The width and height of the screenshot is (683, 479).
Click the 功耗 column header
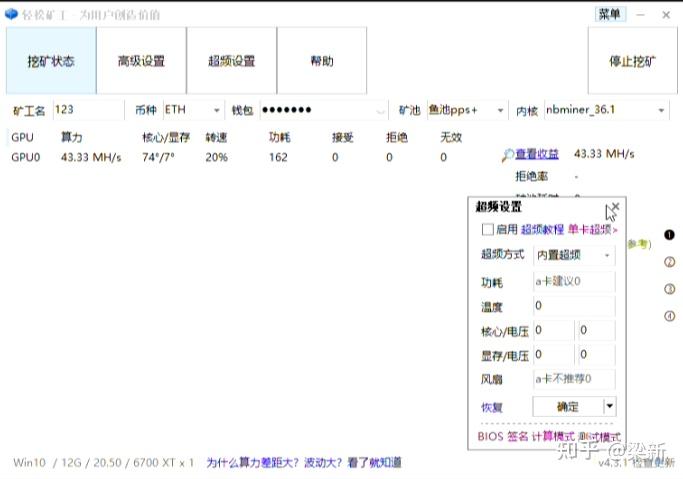click(280, 138)
